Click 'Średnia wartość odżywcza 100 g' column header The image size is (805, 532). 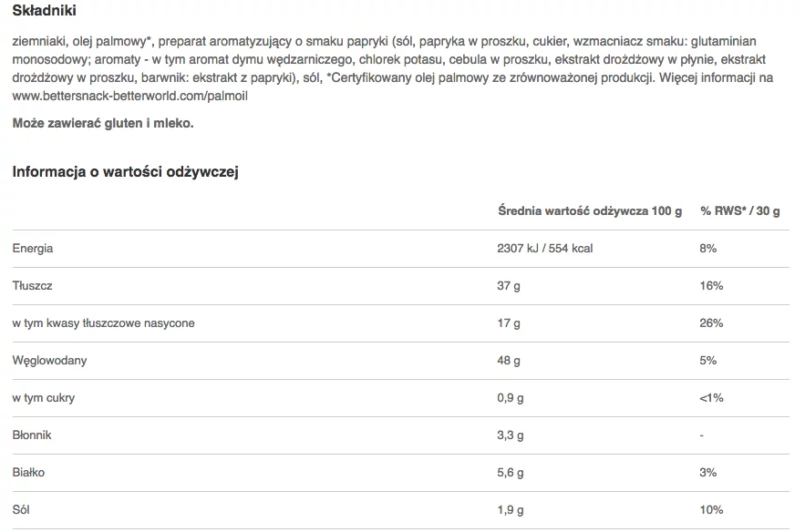tap(590, 210)
